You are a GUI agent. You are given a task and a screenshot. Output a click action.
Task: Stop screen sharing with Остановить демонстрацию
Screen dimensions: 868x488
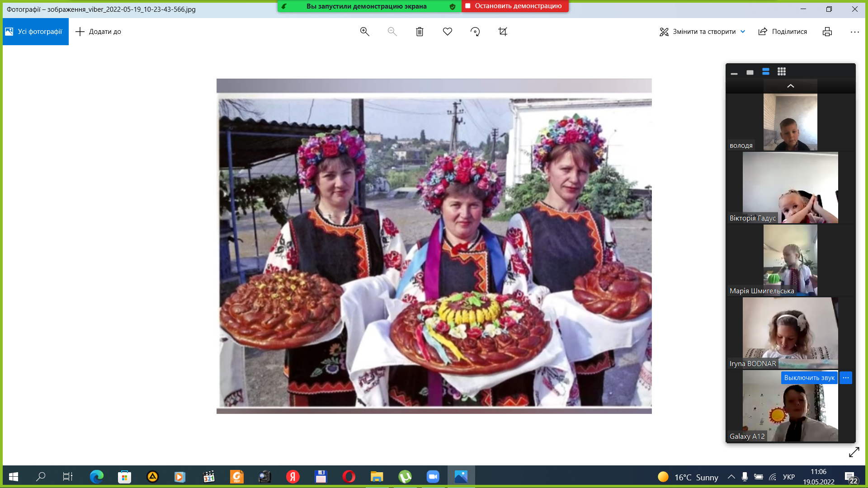(515, 6)
